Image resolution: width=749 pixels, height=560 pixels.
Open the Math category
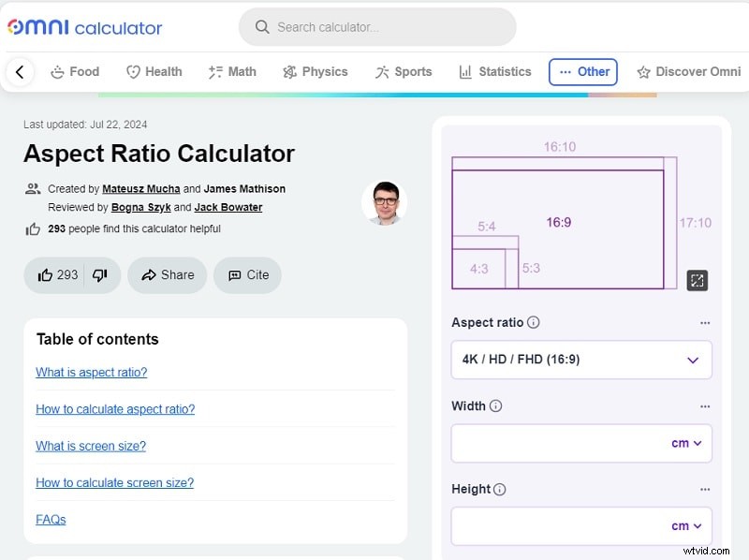coord(232,72)
